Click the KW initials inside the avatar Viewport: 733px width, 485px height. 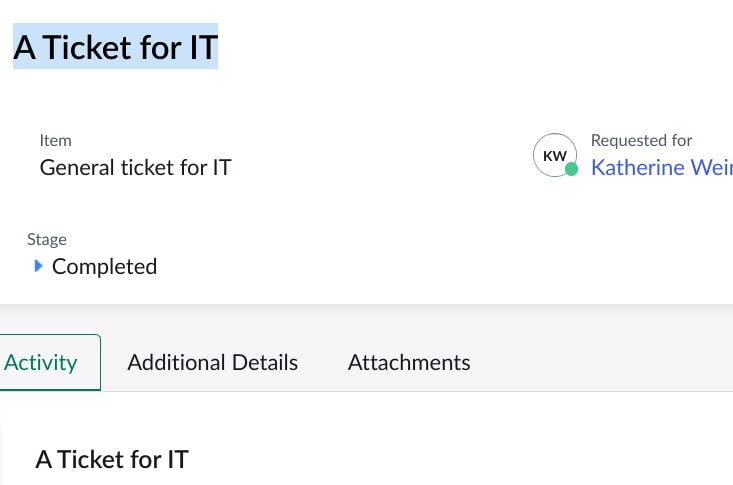(554, 156)
